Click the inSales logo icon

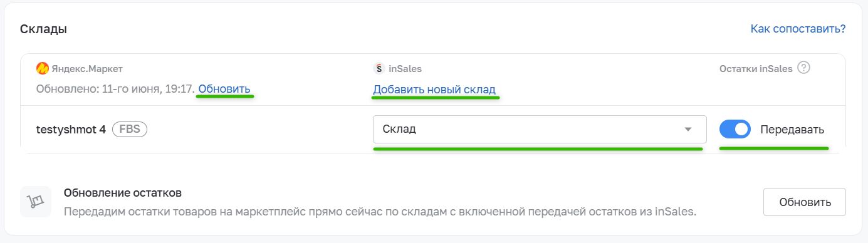[378, 68]
